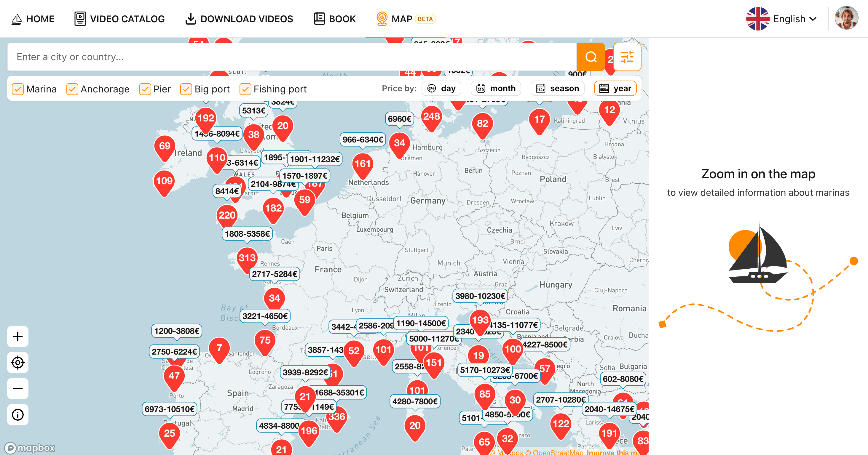The width and height of the screenshot is (868, 455).
Task: Toggle the Big port checkbox
Action: [x=186, y=89]
